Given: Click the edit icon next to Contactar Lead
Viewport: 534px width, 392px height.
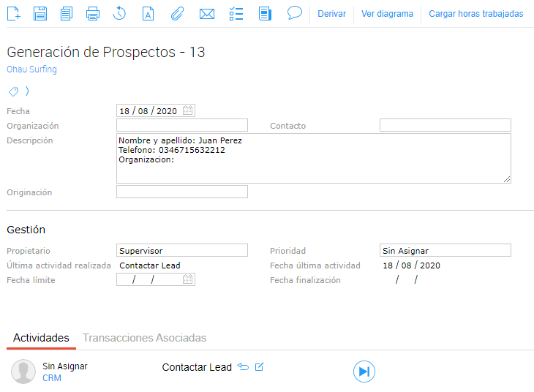Looking at the screenshot, I should point(259,367).
